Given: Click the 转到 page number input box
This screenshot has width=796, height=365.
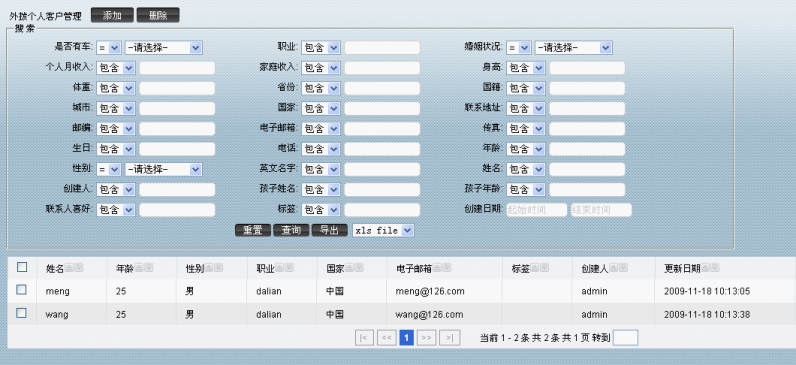Looking at the screenshot, I should (625, 338).
